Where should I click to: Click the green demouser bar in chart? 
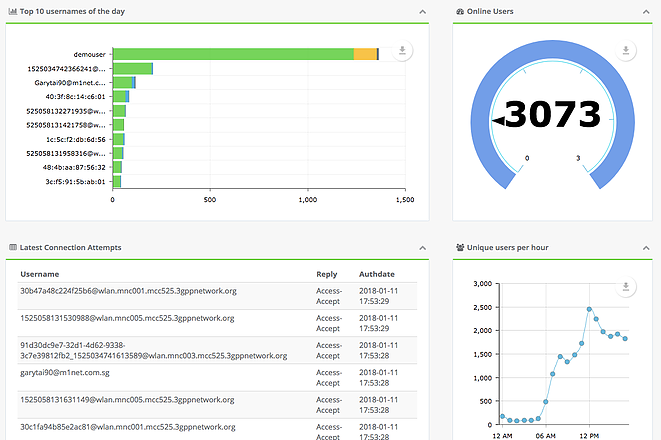(x=232, y=54)
